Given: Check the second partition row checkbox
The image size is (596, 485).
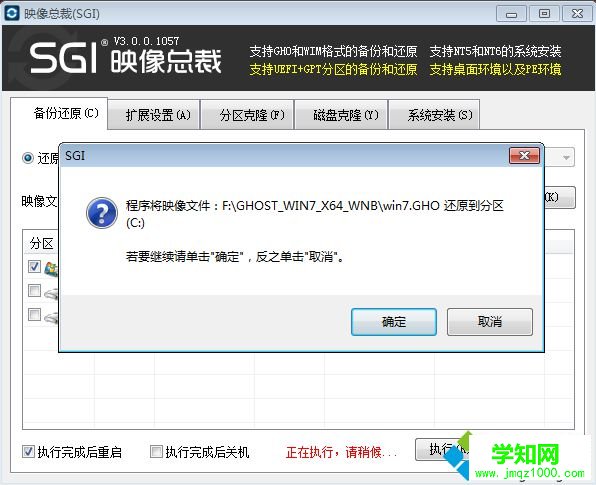Looking at the screenshot, I should (x=34, y=290).
